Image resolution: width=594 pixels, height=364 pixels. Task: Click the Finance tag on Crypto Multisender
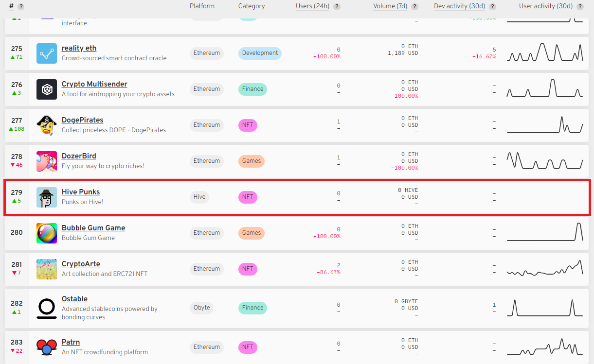[252, 89]
